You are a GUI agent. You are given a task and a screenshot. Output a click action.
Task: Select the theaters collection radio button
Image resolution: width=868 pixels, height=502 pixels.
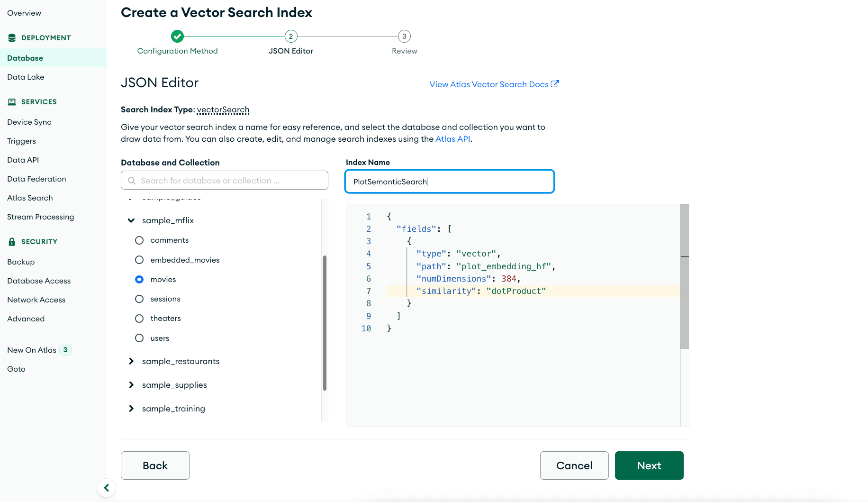[139, 319]
